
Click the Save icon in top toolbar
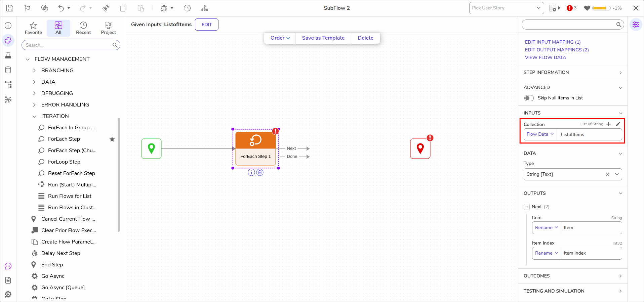pos(10,8)
